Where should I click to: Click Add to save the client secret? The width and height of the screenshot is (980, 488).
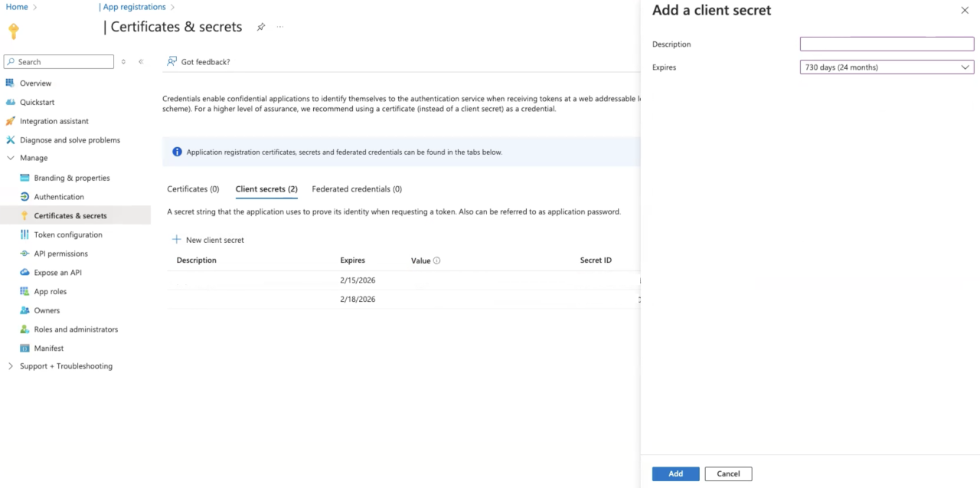[x=675, y=473]
